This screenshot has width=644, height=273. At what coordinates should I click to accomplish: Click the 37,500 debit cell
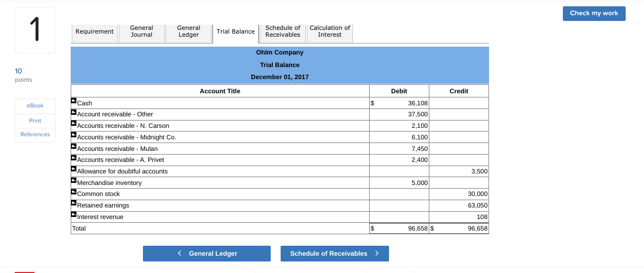coord(399,114)
